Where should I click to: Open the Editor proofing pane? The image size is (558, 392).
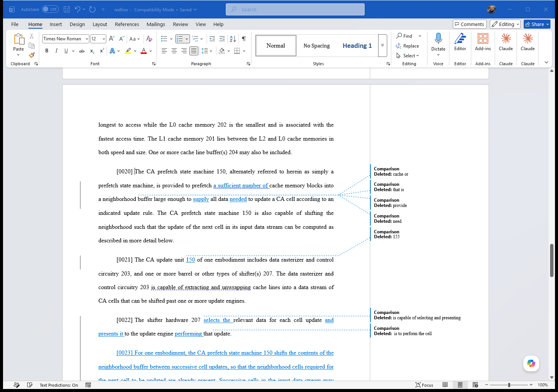pos(460,42)
